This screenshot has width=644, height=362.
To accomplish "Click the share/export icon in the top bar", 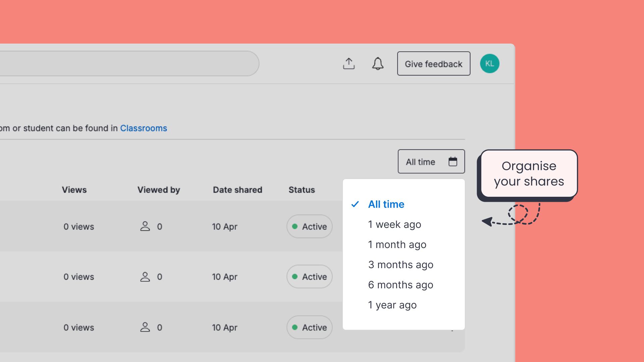I will [x=349, y=63].
